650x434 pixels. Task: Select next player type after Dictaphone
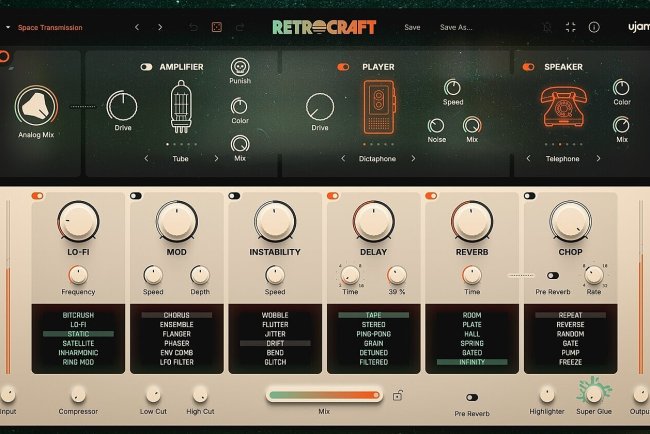coord(413,158)
